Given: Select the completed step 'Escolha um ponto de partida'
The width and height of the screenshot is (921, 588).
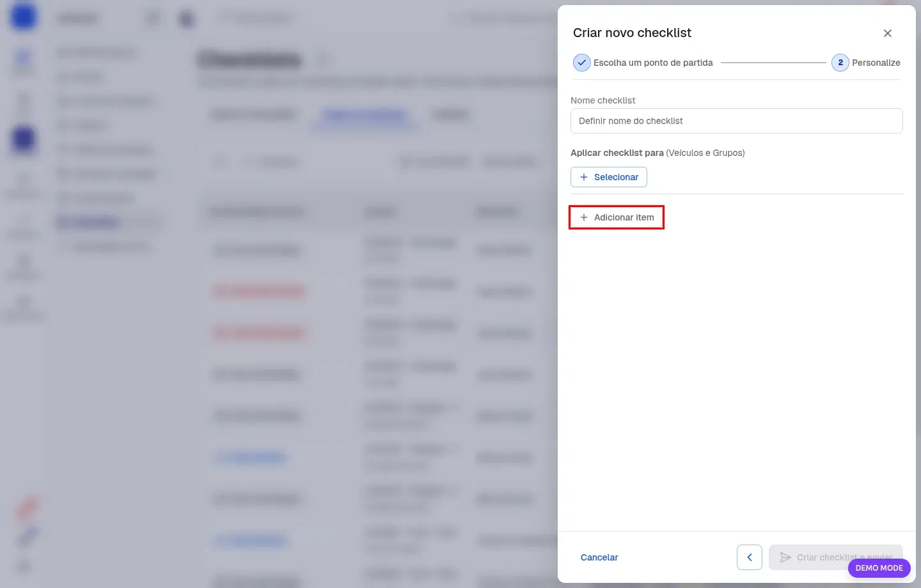Looking at the screenshot, I should click(643, 63).
